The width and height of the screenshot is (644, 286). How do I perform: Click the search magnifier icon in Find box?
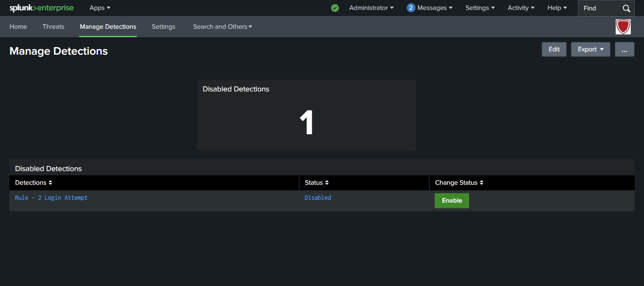(626, 8)
